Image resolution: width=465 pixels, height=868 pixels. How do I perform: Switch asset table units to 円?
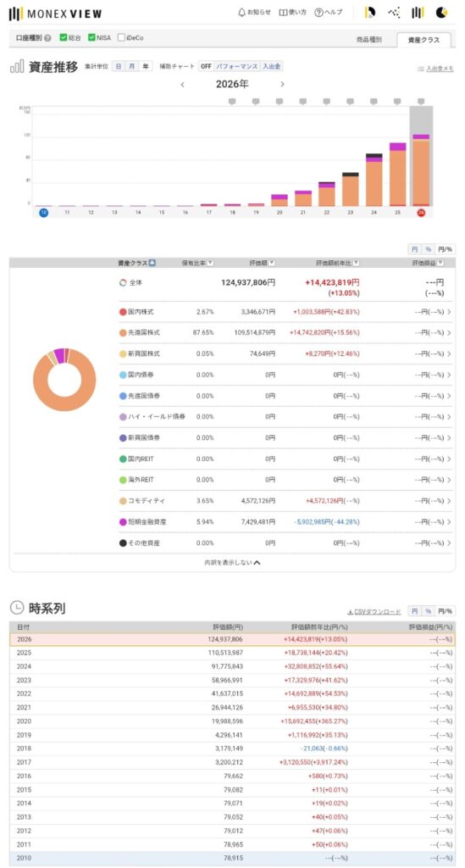click(415, 249)
